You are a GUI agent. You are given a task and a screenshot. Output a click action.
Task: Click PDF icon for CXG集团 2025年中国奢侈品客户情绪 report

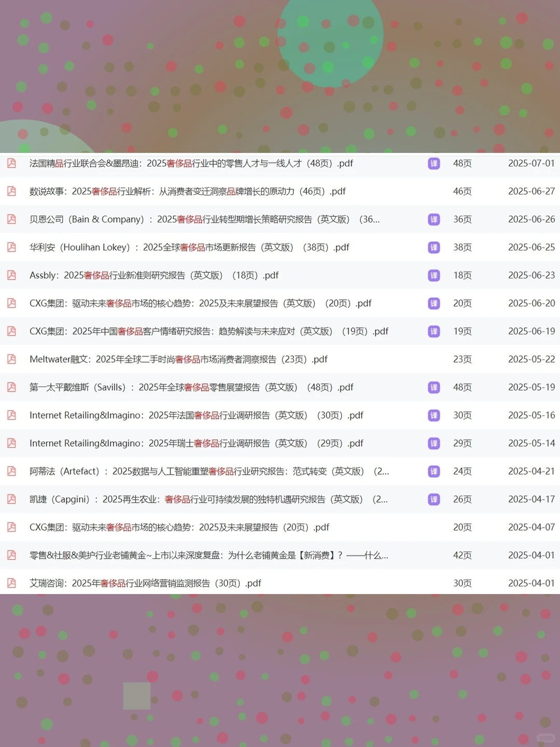11,331
